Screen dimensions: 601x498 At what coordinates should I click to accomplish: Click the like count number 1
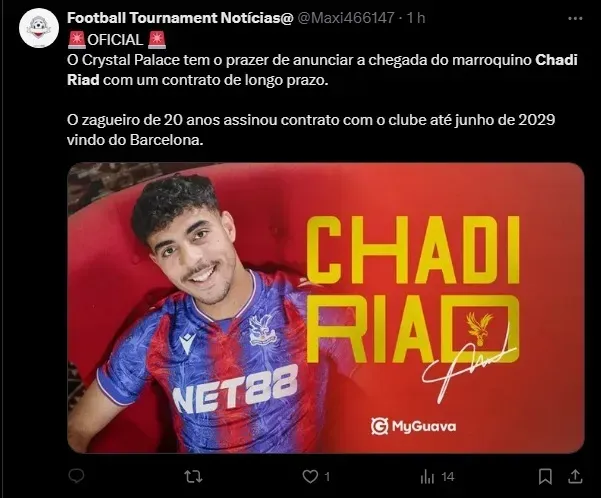[327, 477]
